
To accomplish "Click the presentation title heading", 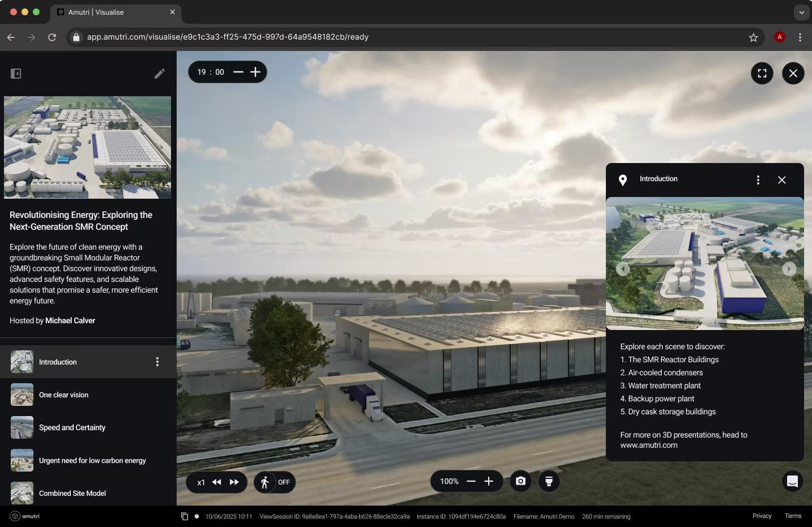I will point(81,221).
